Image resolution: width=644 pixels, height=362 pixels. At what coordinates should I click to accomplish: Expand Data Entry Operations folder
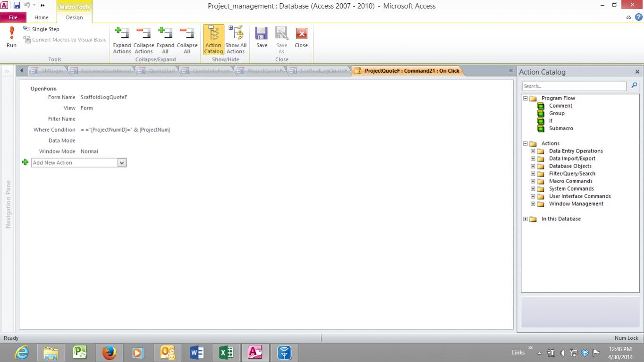(x=533, y=151)
